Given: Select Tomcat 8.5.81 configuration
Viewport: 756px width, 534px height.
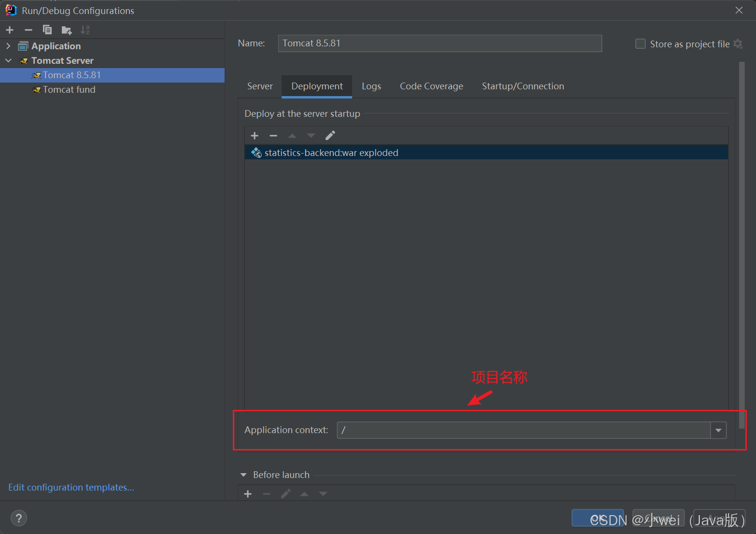Looking at the screenshot, I should click(x=112, y=75).
